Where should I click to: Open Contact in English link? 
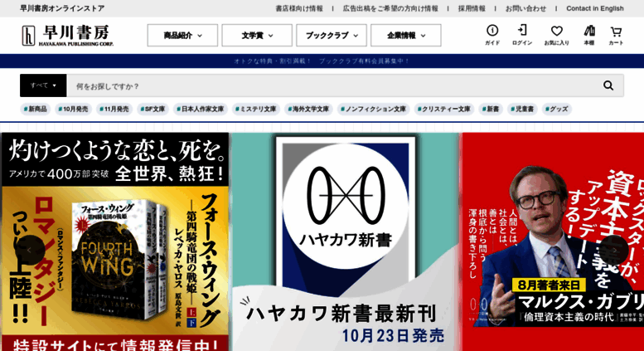(595, 8)
